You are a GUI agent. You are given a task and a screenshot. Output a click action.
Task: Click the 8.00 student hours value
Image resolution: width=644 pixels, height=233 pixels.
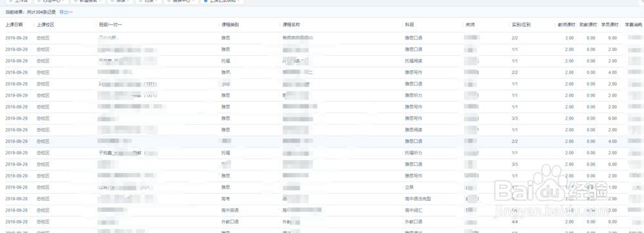[612, 222]
